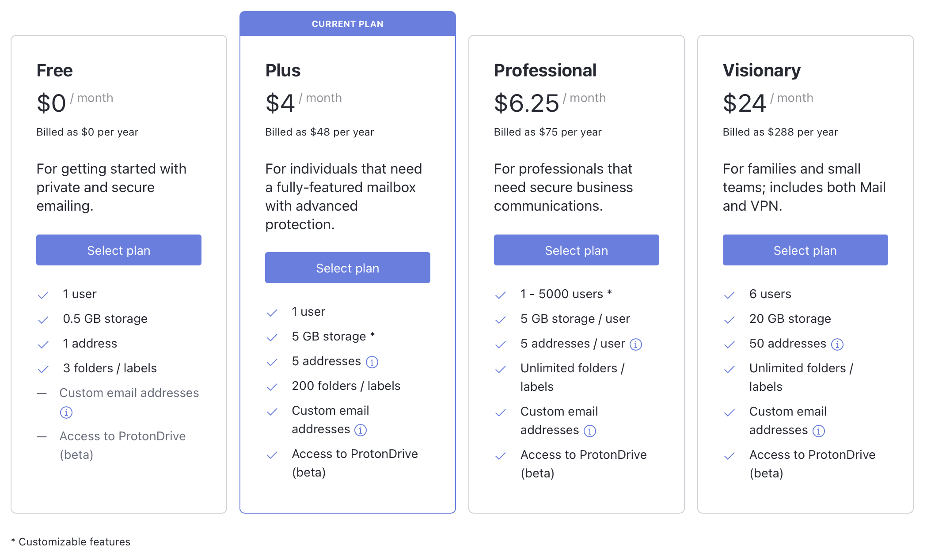This screenshot has width=927, height=560.
Task: Click info icon next to Plus custom email addresses
Action: [x=361, y=430]
